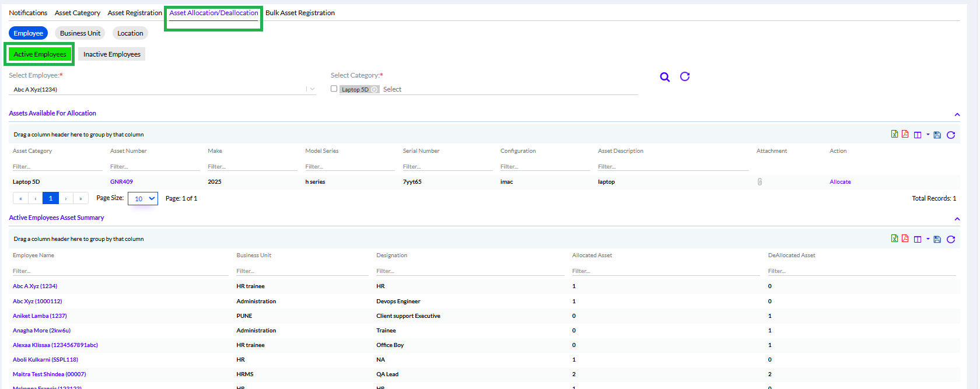Open employee Anagha More (2kw6u) link
This screenshot has height=389, width=980.
click(x=41, y=331)
